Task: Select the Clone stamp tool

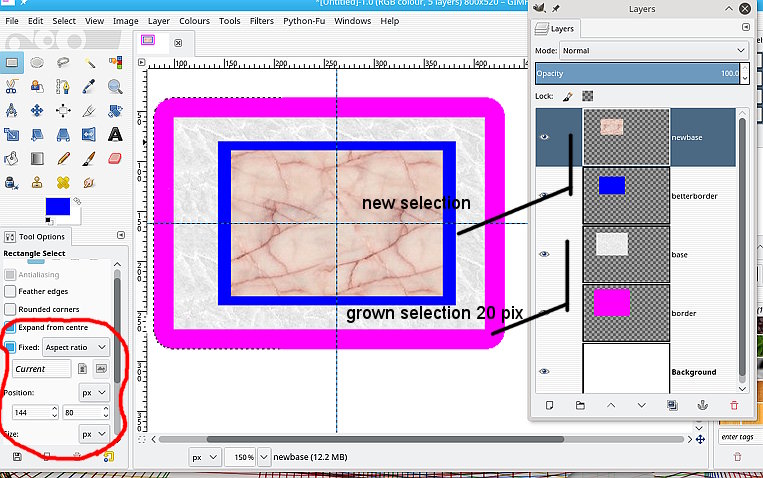Action: [37, 183]
